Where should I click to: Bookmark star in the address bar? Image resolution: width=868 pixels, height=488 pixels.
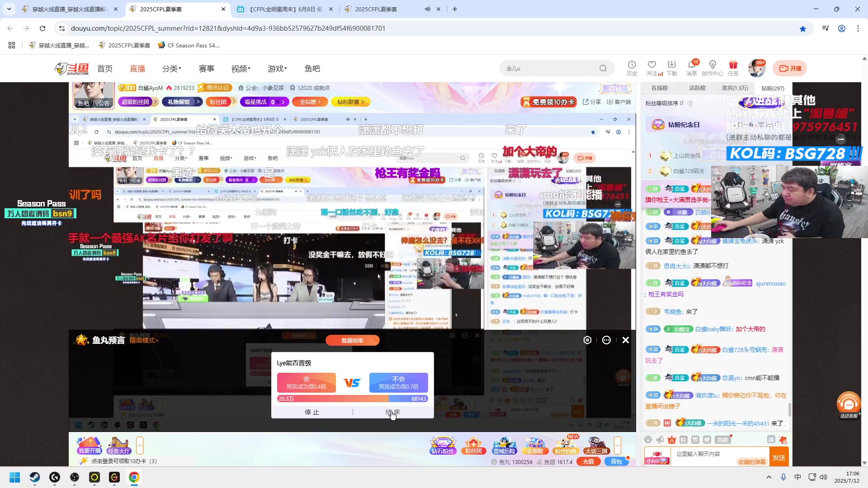[803, 28]
